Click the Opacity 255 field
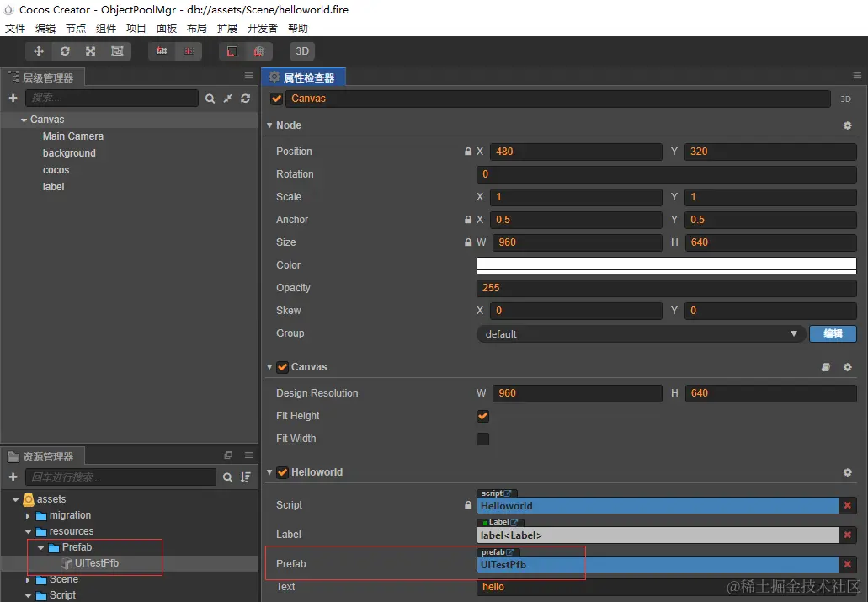The height and width of the screenshot is (602, 868). (x=667, y=287)
